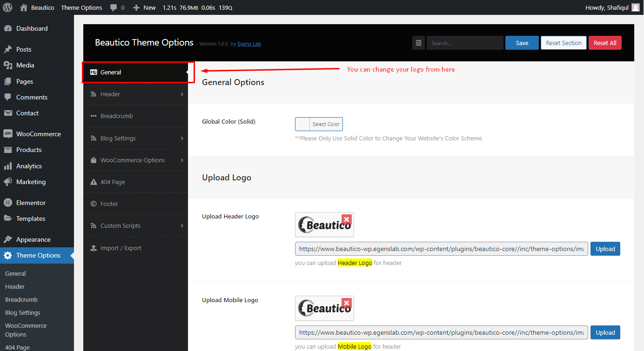Click the Templates folder icon
This screenshot has height=351, width=644.
point(7,219)
